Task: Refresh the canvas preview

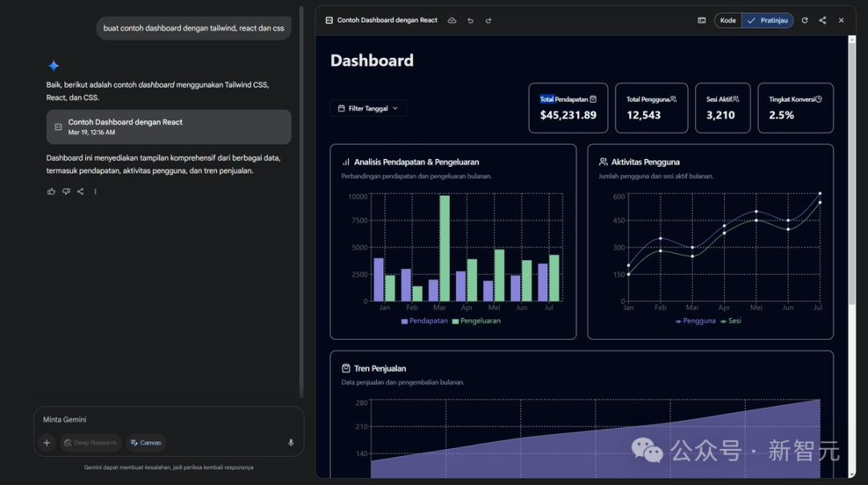Action: click(x=805, y=20)
